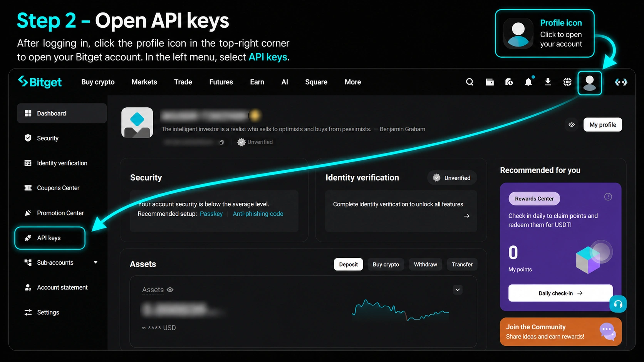Click the code brackets icon
The height and width of the screenshot is (362, 644).
(x=621, y=82)
